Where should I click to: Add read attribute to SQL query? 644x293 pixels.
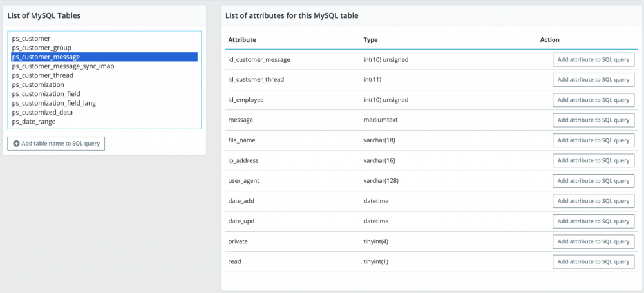click(593, 261)
